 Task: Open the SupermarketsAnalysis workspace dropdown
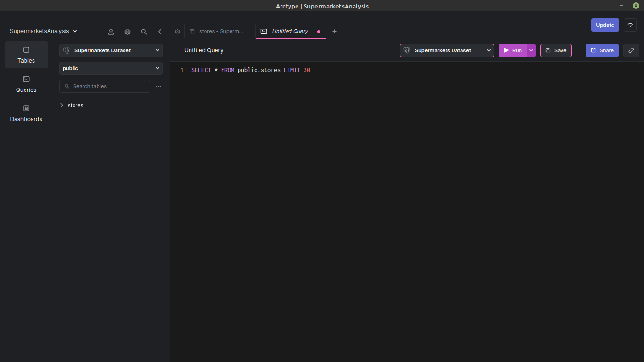(x=43, y=31)
